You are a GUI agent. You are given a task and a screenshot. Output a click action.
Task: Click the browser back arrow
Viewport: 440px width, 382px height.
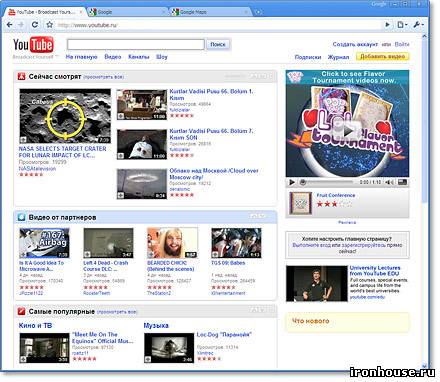point(10,25)
